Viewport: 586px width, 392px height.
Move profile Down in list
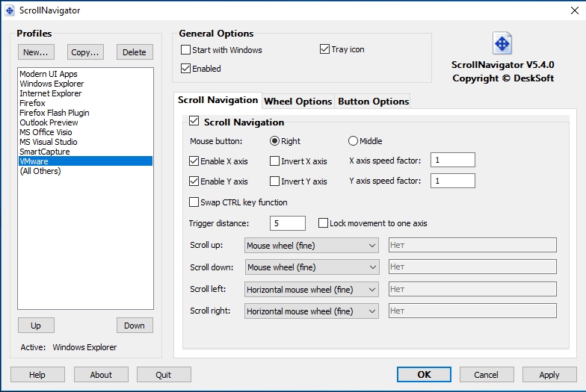[135, 326]
